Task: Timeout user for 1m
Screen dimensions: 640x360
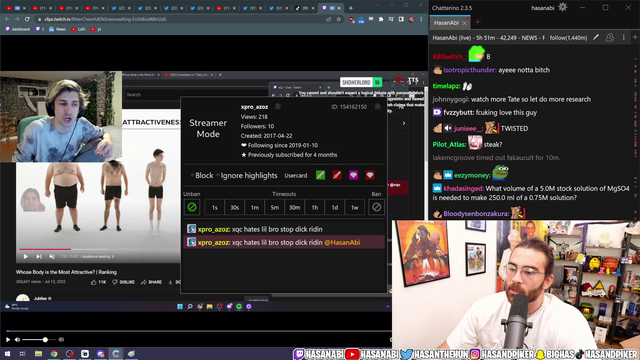Action: 255,207
